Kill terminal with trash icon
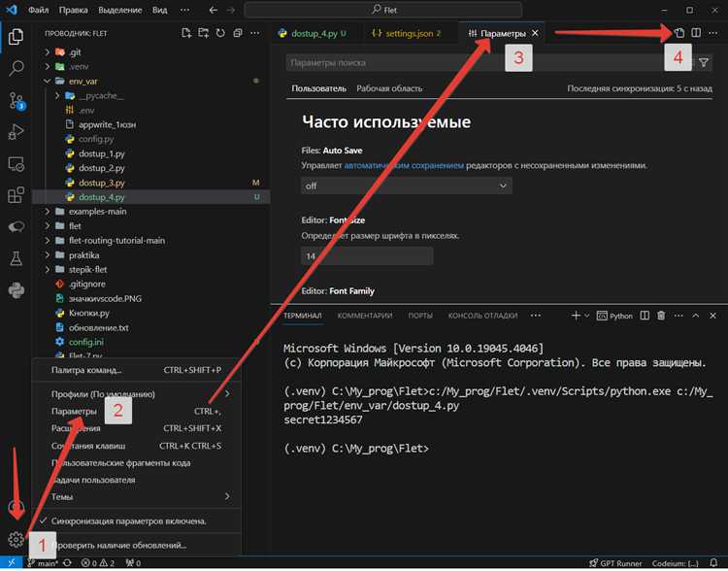Viewport: 728px width, 571px height. [661, 316]
